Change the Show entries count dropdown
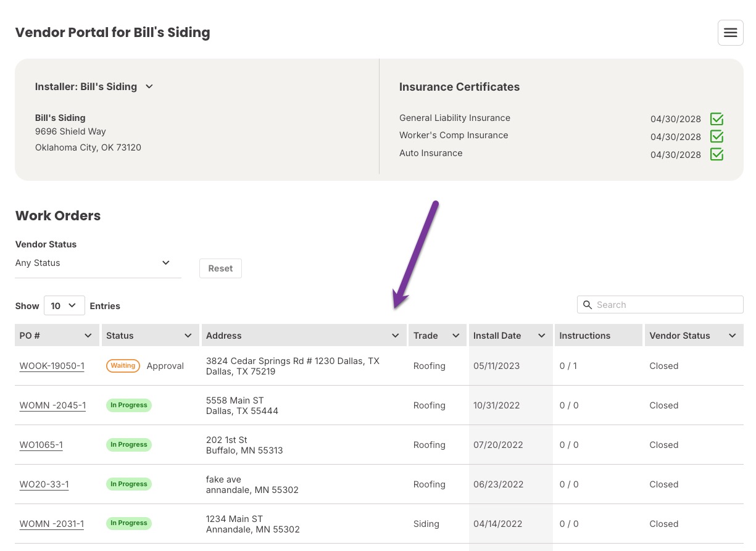 [x=64, y=305]
